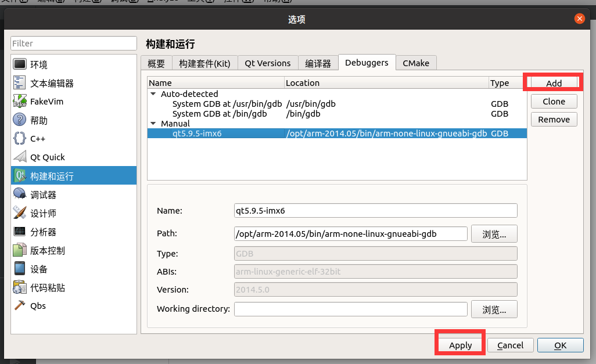Focus the Filter search field
Screen dimensions: 596x364
(74, 44)
